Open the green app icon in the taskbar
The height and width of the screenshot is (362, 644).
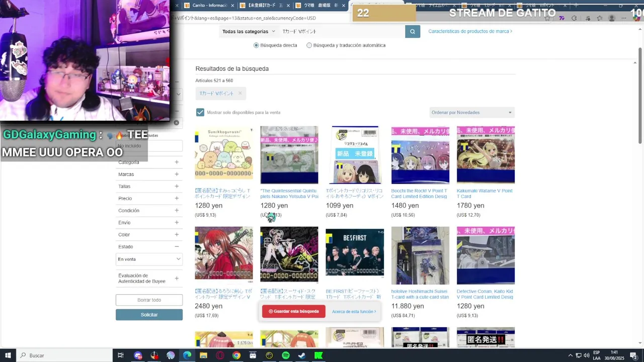click(318, 355)
